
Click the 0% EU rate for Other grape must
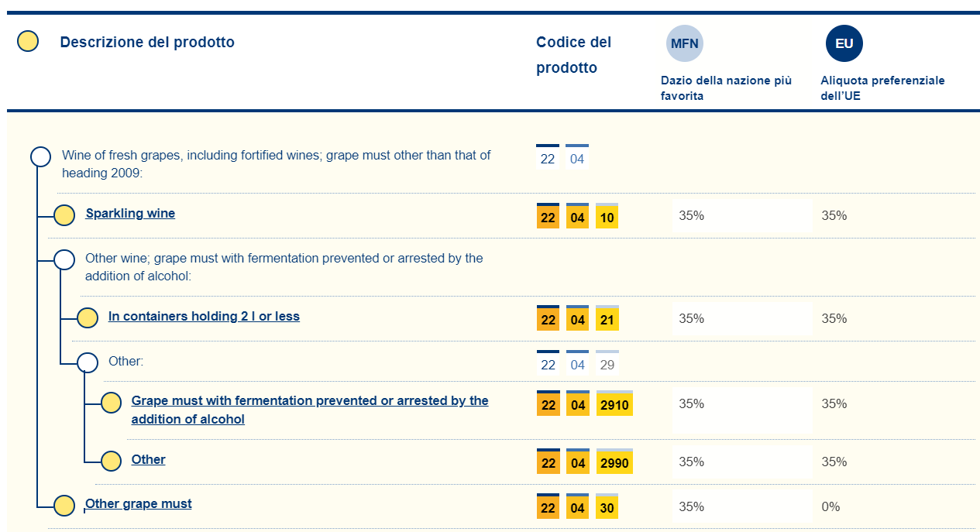point(830,507)
